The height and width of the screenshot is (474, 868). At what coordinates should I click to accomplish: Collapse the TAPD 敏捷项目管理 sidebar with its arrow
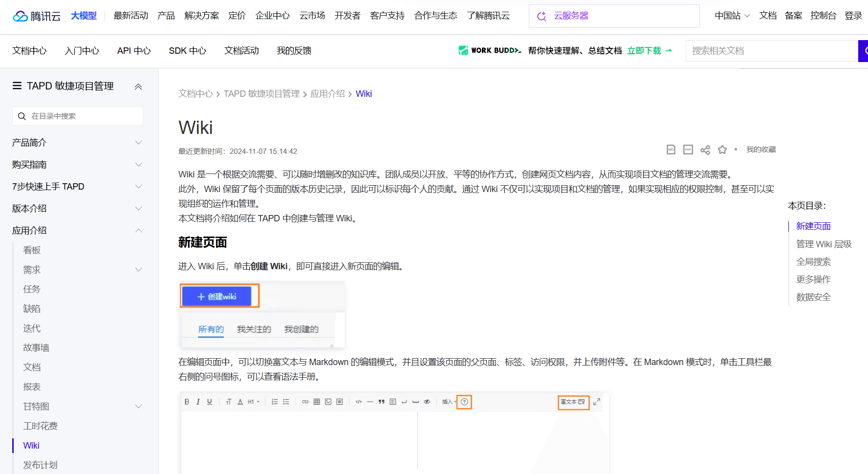coord(138,86)
